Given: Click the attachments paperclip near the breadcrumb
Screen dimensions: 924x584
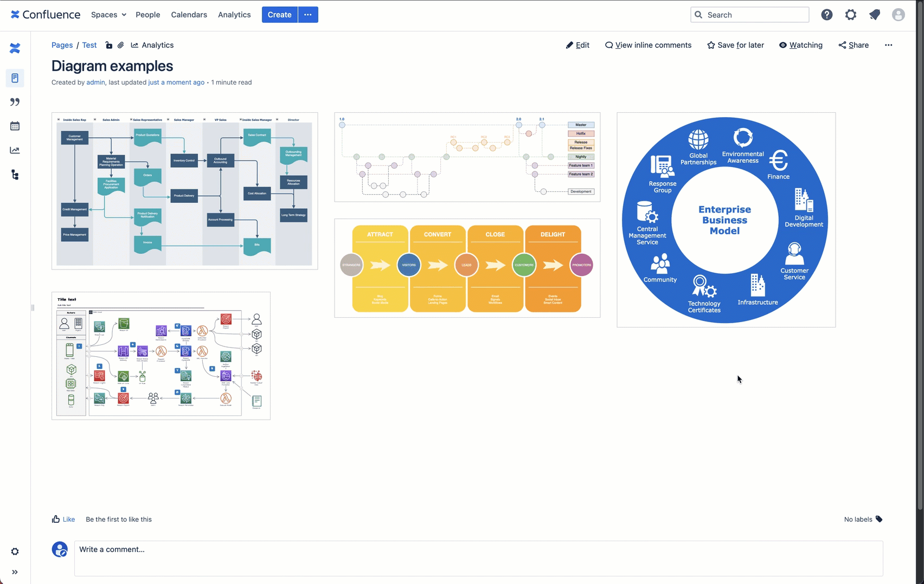Looking at the screenshot, I should click(x=120, y=45).
